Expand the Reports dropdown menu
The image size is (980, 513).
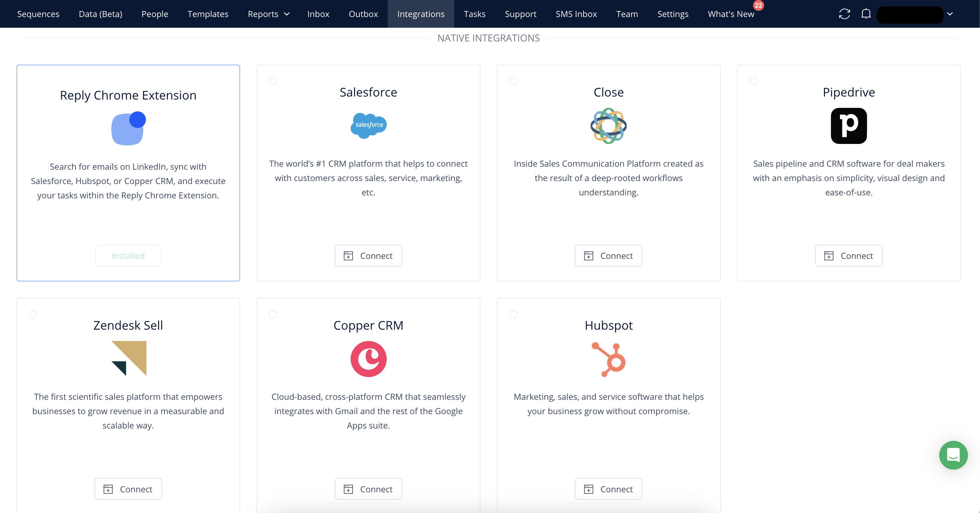point(269,14)
